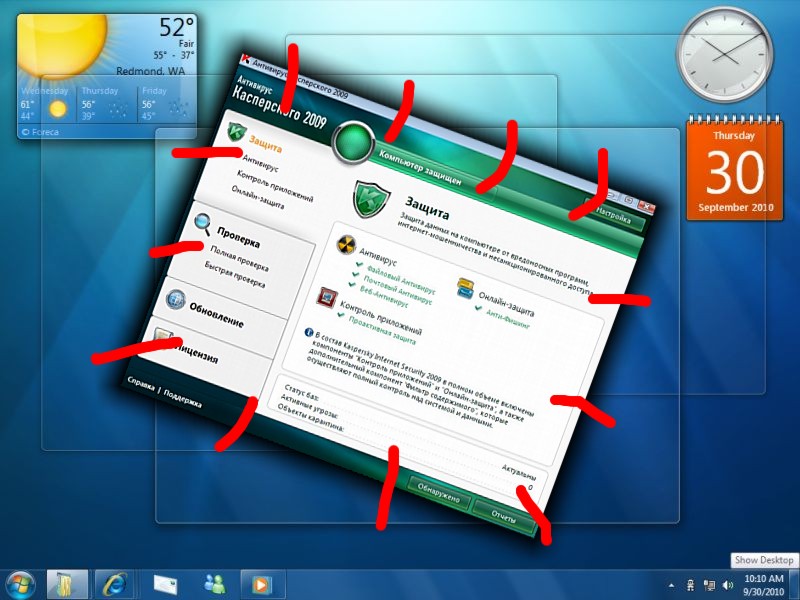Click the globe icon next to Обновление
The image size is (800, 600).
coord(175,300)
